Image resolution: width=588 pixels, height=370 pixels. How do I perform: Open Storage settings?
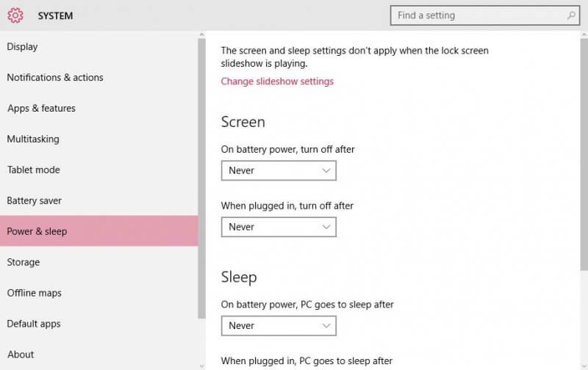click(x=99, y=262)
